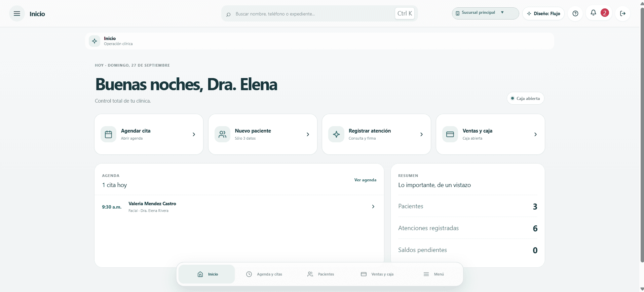
Task: Click the chevron on Registrar atención card
Action: click(x=421, y=134)
